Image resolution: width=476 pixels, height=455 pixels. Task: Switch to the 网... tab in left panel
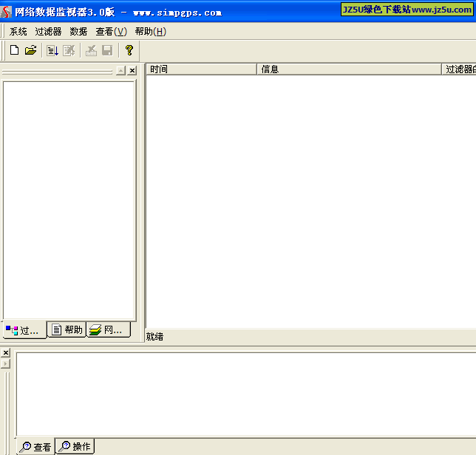pos(107,330)
